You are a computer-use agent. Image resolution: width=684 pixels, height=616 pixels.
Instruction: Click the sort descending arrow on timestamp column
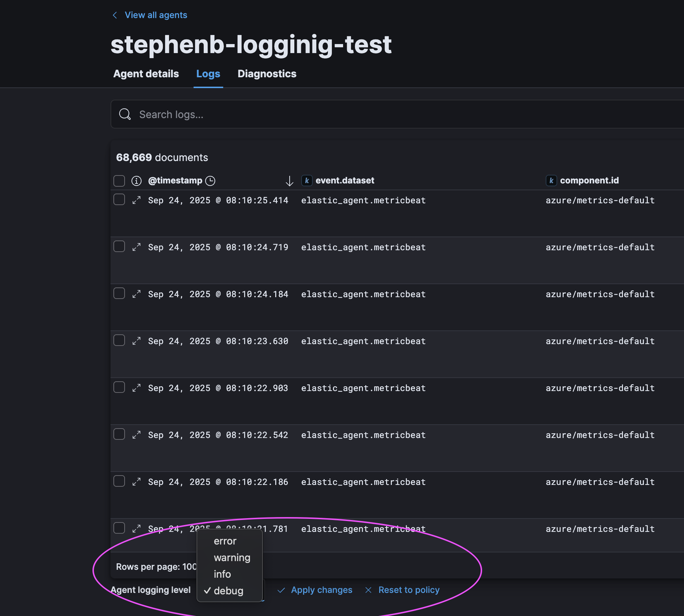289,181
